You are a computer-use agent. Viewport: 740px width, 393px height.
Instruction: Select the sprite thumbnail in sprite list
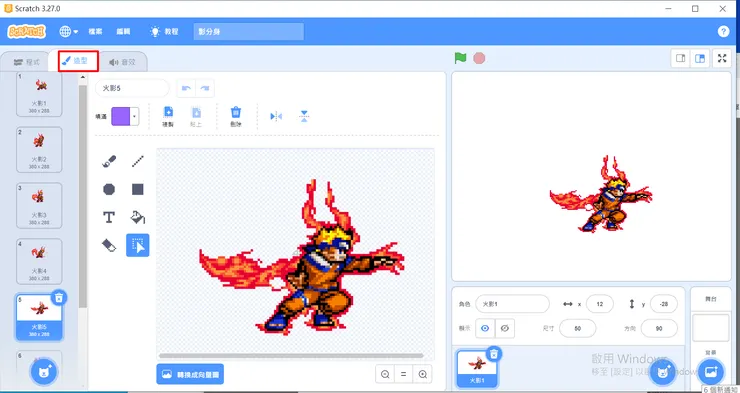tap(477, 368)
